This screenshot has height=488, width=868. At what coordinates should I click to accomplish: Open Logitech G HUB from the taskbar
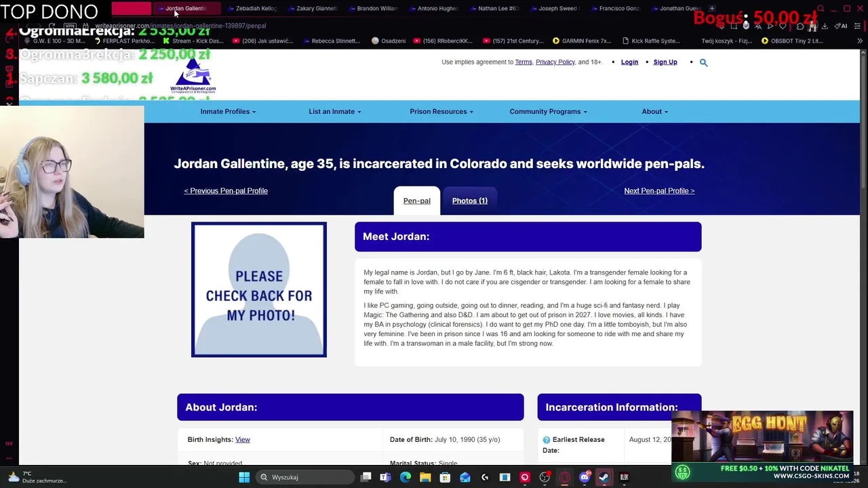point(485,477)
